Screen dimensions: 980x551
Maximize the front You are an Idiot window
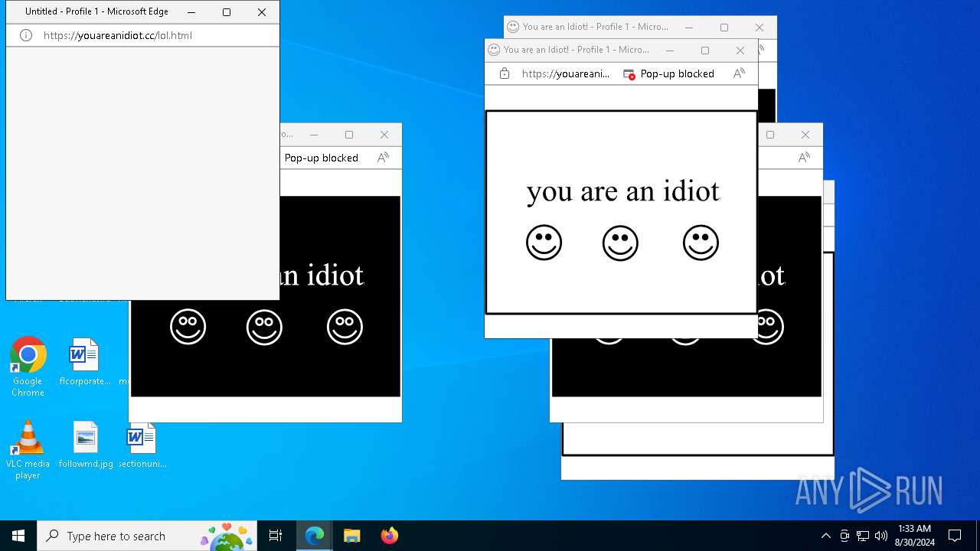[705, 51]
